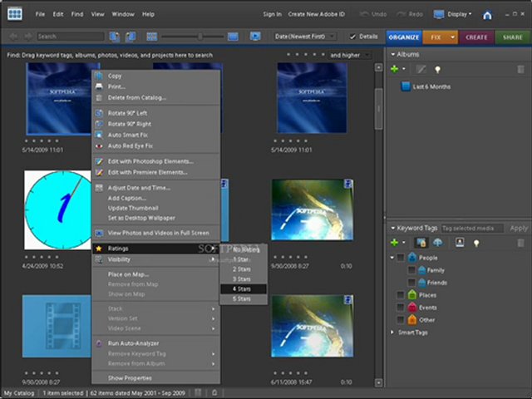Image resolution: width=532 pixels, height=399 pixels.
Task: Switch to the Create tab
Action: 476,37
